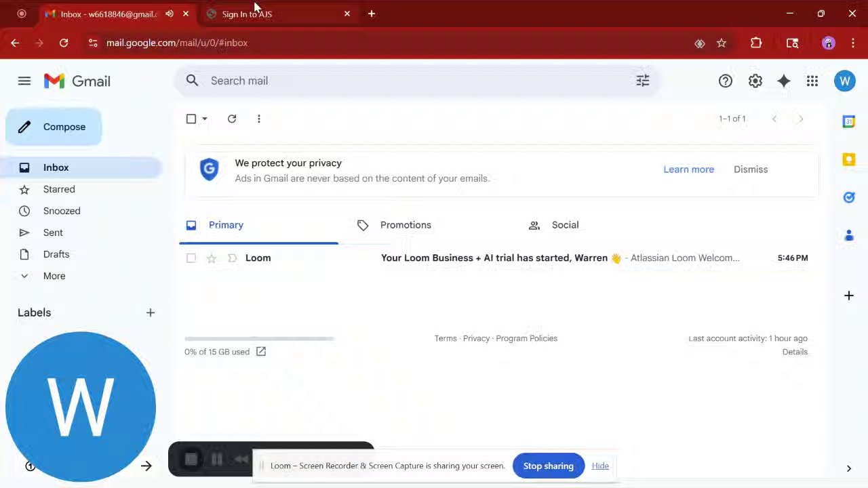Open Contacts side panel icon
The width and height of the screenshot is (868, 488).
[x=848, y=235]
